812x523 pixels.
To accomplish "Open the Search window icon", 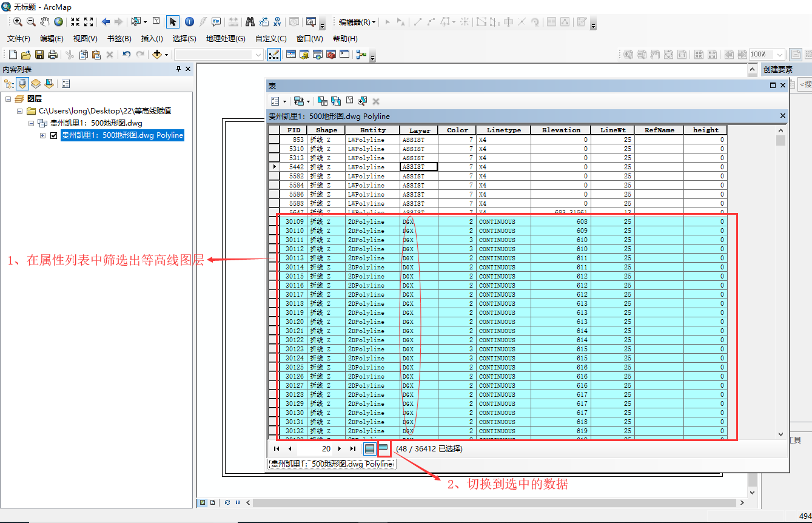I will pyautogui.click(x=318, y=55).
